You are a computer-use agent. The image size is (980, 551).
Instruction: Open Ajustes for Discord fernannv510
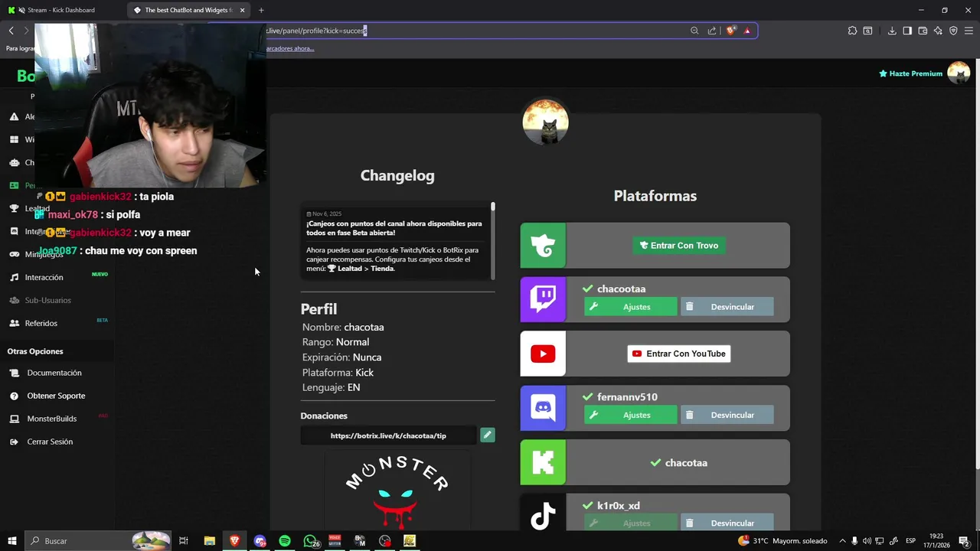630,415
